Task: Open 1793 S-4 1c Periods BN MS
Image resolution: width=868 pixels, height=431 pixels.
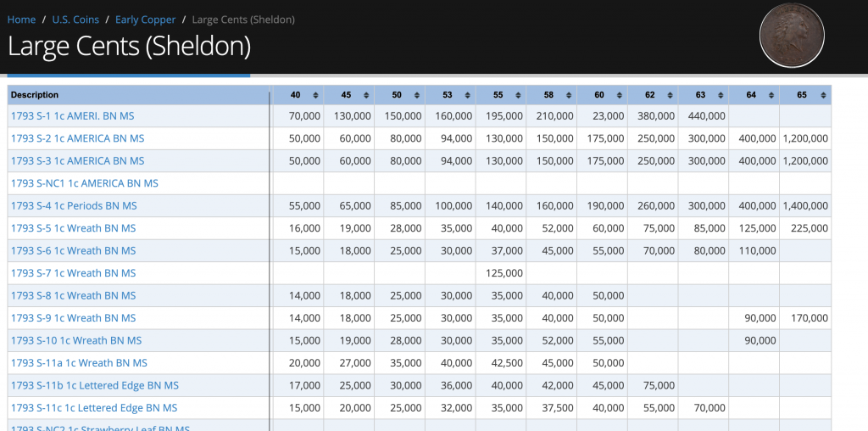Action: pyautogui.click(x=74, y=205)
